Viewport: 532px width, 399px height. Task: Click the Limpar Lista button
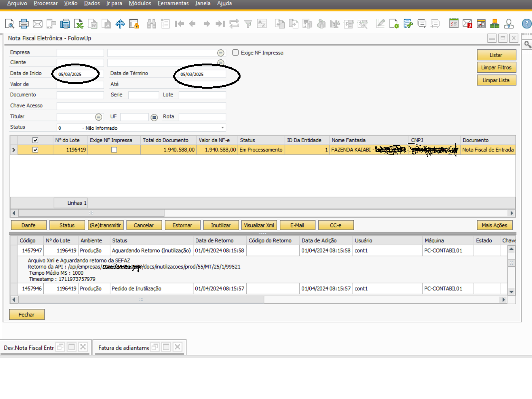tap(496, 80)
